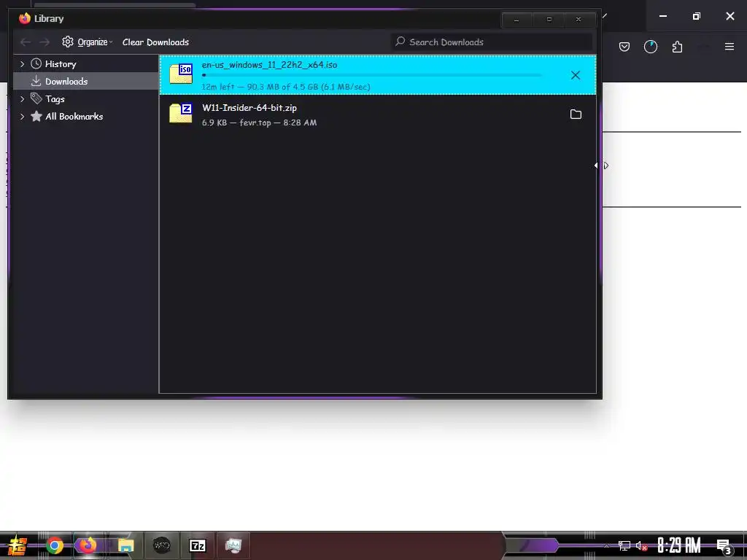Image resolution: width=747 pixels, height=560 pixels.
Task: Open the Organize menu
Action: [x=88, y=42]
